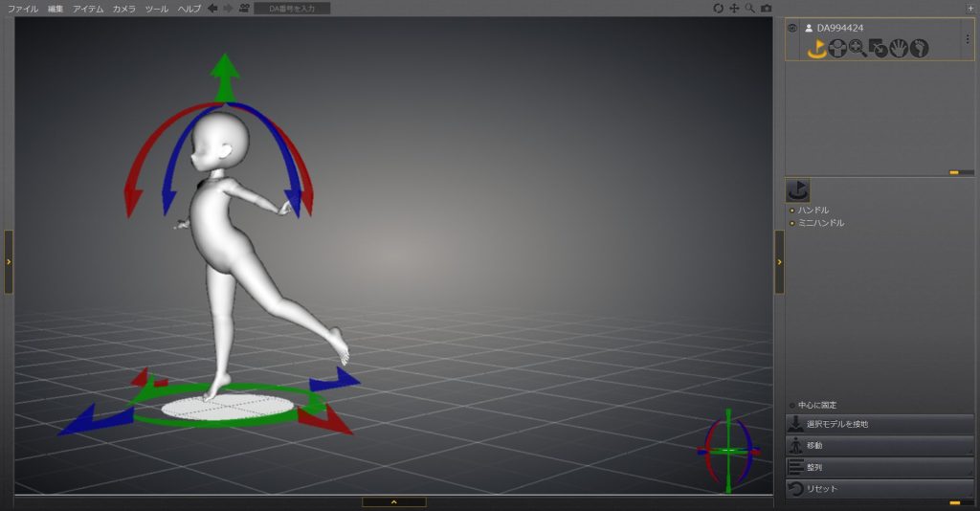Image resolution: width=980 pixels, height=511 pixels.
Task: Open the ファイル menu
Action: point(23,9)
